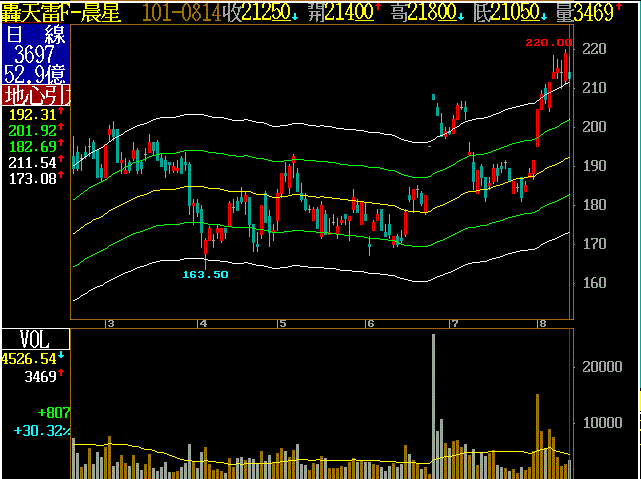Click month 7 on the time axis

pyautogui.click(x=454, y=324)
